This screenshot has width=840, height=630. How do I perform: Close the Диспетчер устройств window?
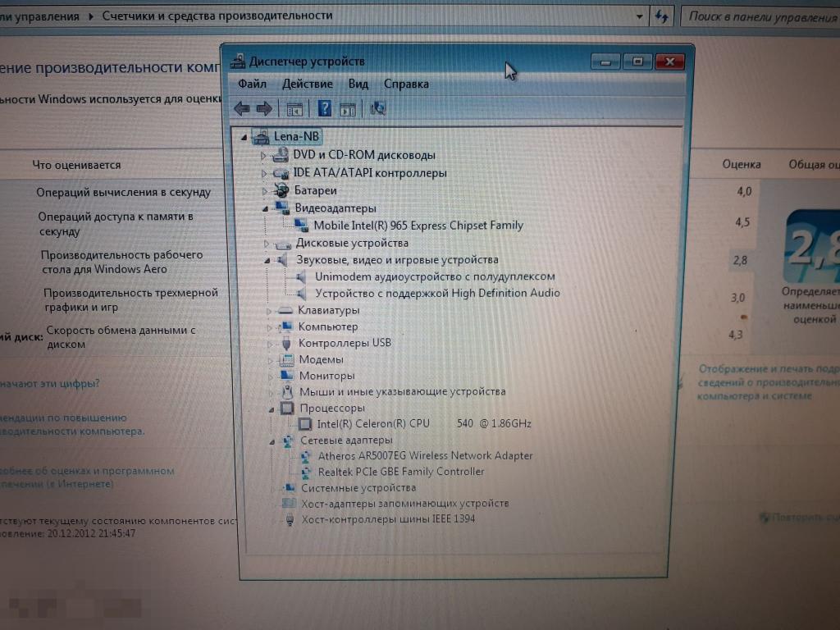click(x=669, y=62)
